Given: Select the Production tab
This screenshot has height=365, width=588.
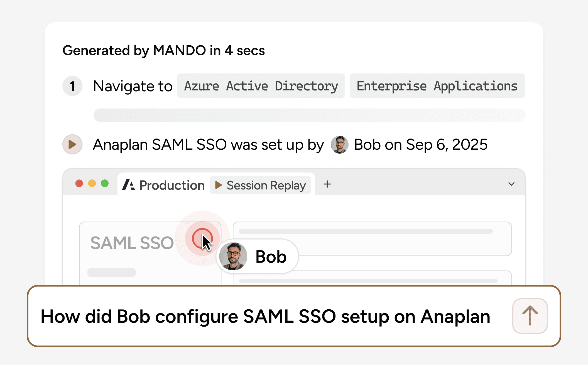Looking at the screenshot, I should pos(172,185).
